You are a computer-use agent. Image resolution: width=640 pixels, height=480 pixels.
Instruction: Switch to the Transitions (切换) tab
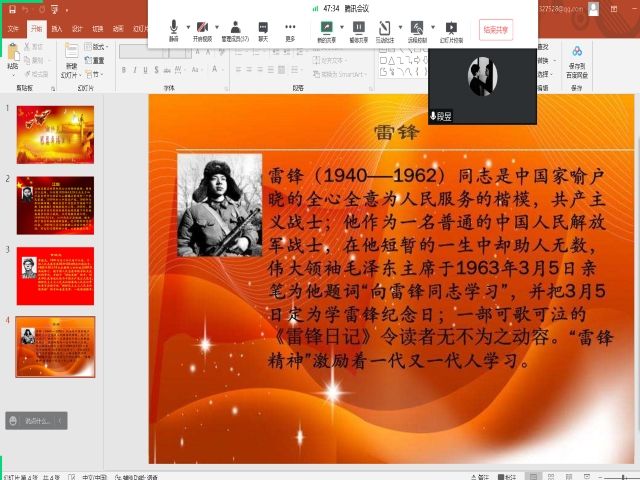coord(98,29)
